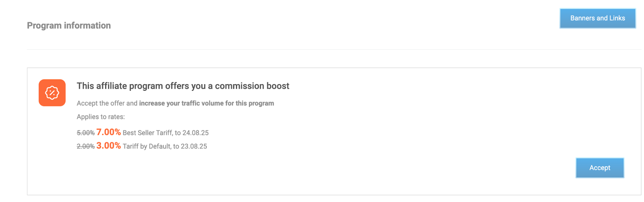Image resolution: width=644 pixels, height=202 pixels.
Task: Click the 24.08.25 expiry date
Action: click(196, 133)
